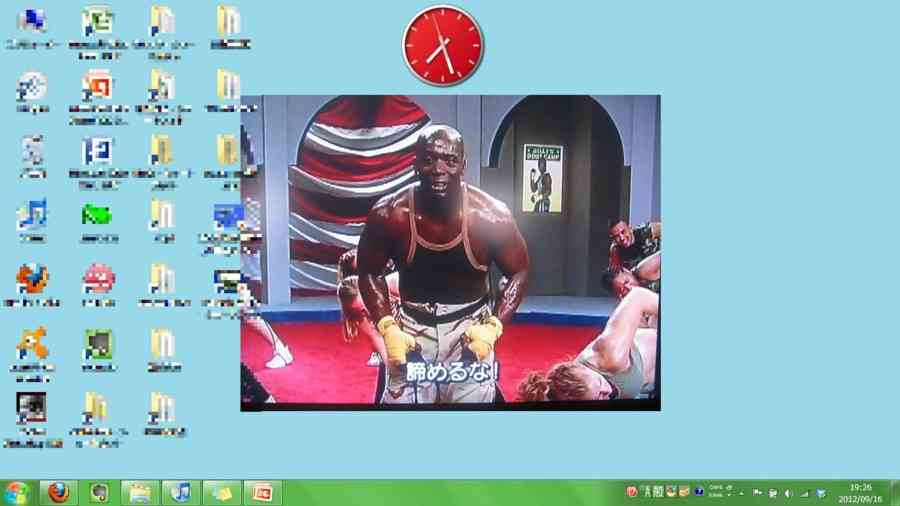Select the Computer desktop icon
Image resolution: width=900 pixels, height=506 pixels.
(32, 22)
